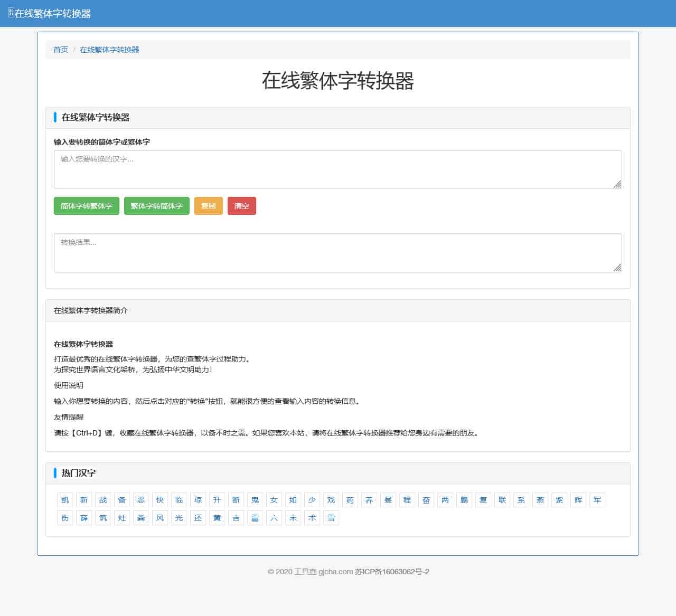The width and height of the screenshot is (676, 616).
Task: Select hot character 薛
Action: 84,518
